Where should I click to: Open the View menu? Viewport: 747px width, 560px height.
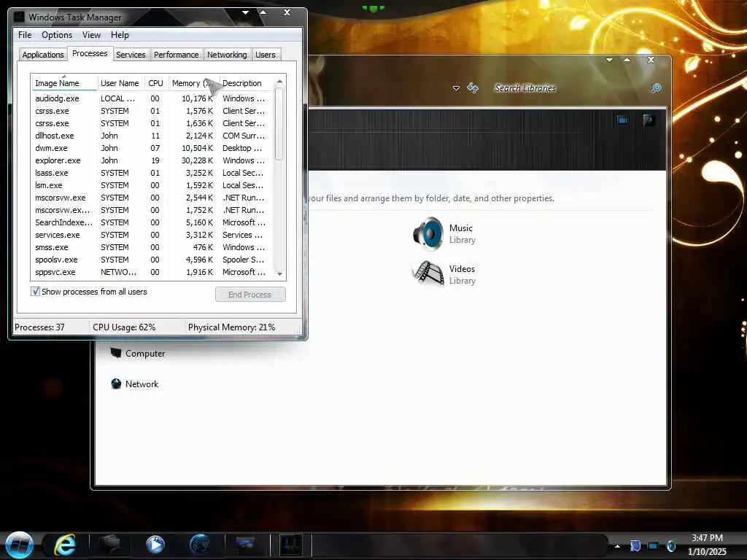(91, 35)
